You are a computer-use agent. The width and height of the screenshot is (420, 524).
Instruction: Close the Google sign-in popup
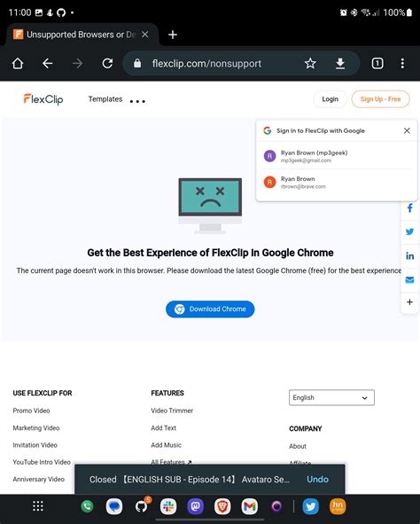pyautogui.click(x=407, y=130)
